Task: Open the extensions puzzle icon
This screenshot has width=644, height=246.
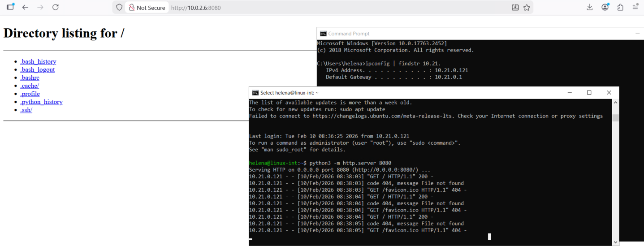Action: 620,7
